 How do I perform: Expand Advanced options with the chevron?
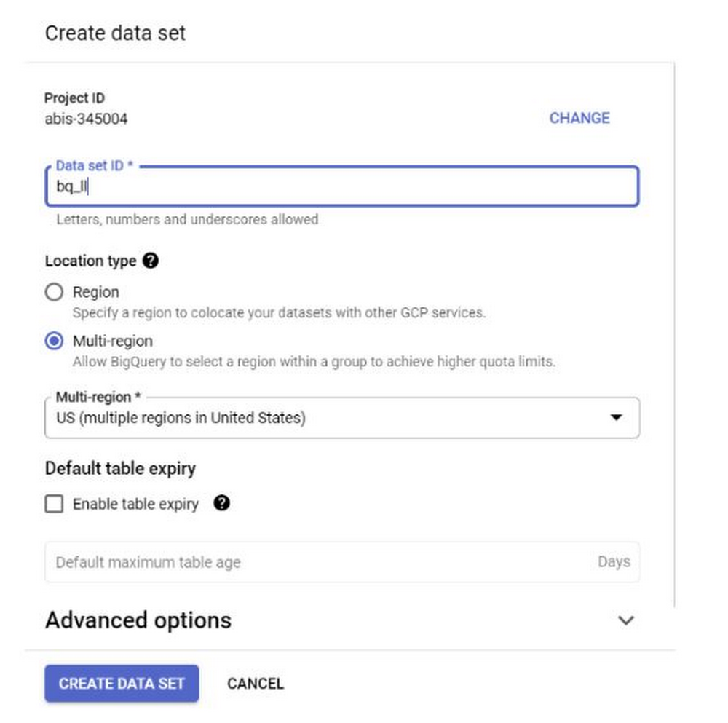click(x=625, y=620)
